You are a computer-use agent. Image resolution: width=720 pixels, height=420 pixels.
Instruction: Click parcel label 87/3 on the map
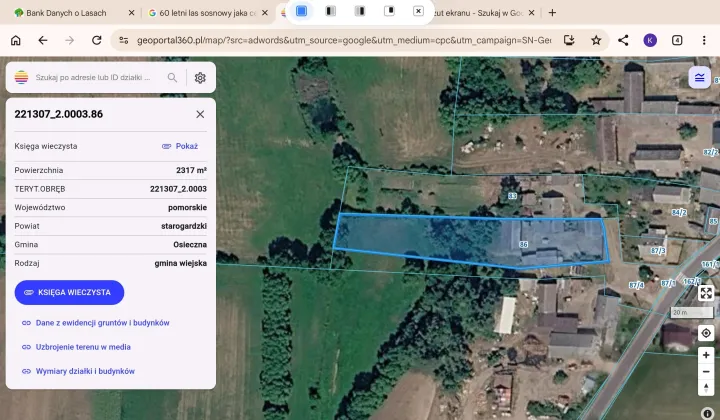658,251
